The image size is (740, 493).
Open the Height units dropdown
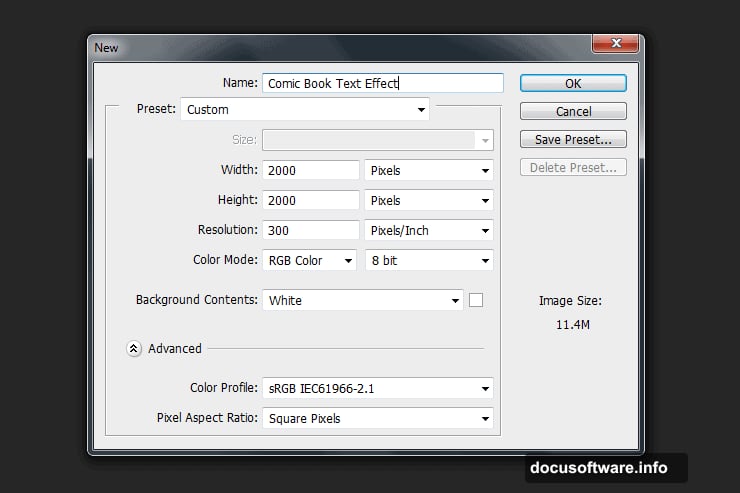429,201
